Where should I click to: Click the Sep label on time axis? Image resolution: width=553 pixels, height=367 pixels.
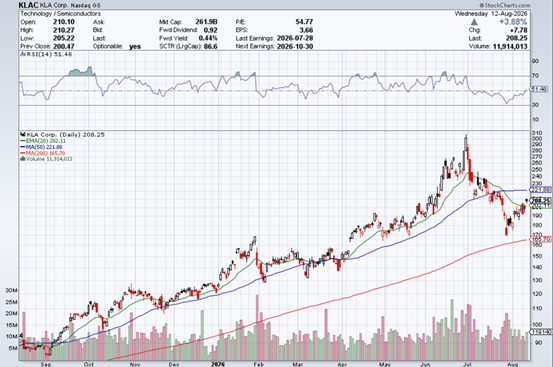(46, 364)
